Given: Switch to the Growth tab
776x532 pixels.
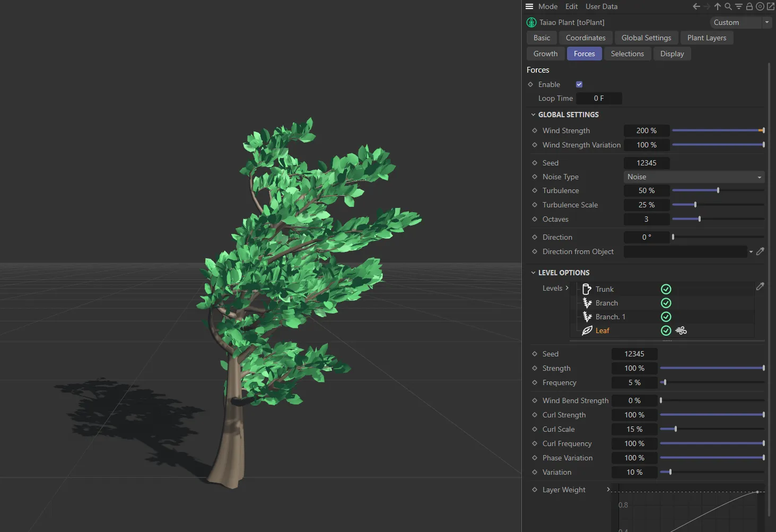Looking at the screenshot, I should pyautogui.click(x=545, y=53).
